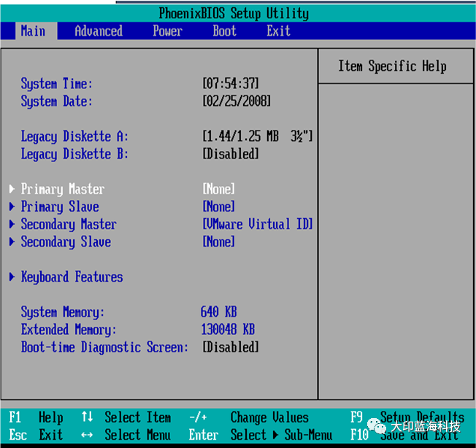476x448 pixels.
Task: Click the Legacy Diskette A label
Action: click(74, 136)
